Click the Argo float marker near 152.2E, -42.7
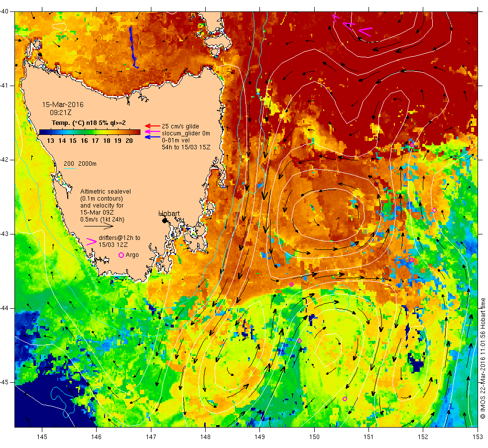The image size is (488, 448). (x=434, y=211)
